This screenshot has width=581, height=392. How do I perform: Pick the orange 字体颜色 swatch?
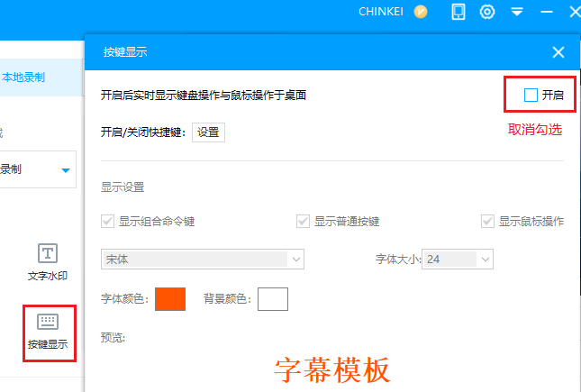[170, 298]
